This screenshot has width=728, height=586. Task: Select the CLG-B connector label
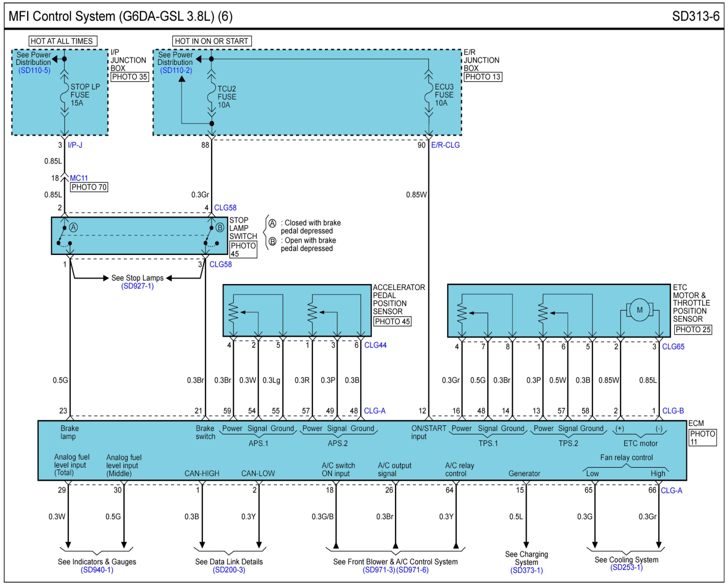click(x=673, y=411)
